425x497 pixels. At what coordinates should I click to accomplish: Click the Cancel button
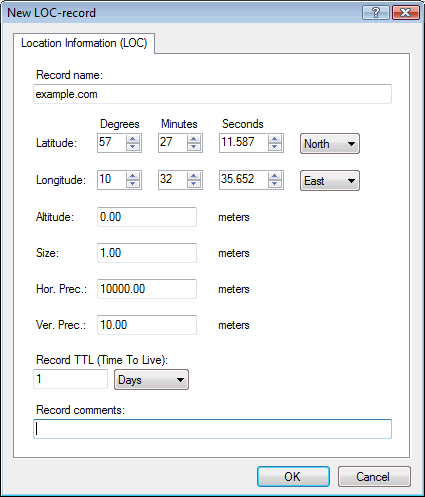tap(374, 476)
